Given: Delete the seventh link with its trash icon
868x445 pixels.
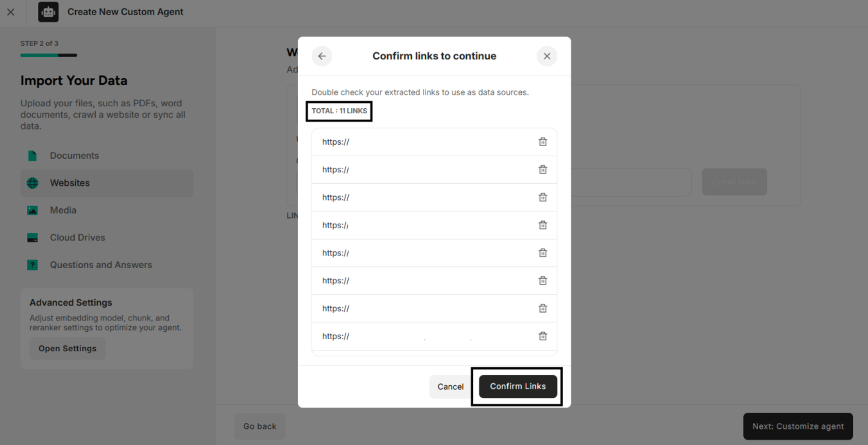Looking at the screenshot, I should [x=542, y=308].
